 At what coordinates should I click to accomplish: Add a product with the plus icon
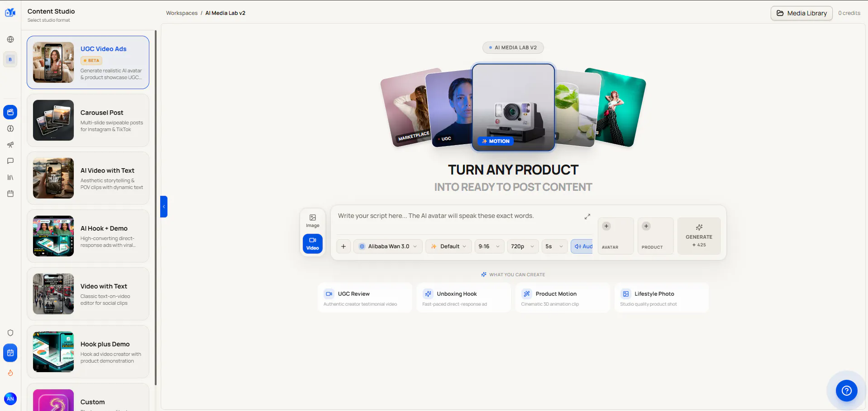pyautogui.click(x=646, y=226)
